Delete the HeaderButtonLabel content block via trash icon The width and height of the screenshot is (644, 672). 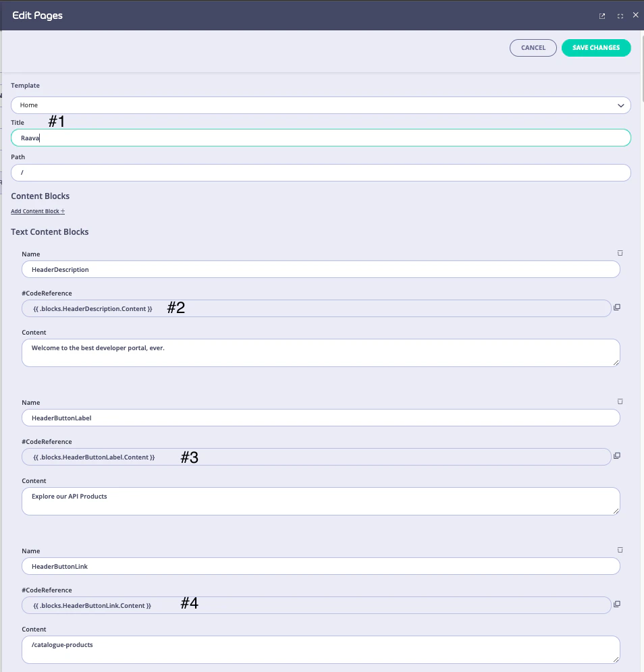[620, 401]
